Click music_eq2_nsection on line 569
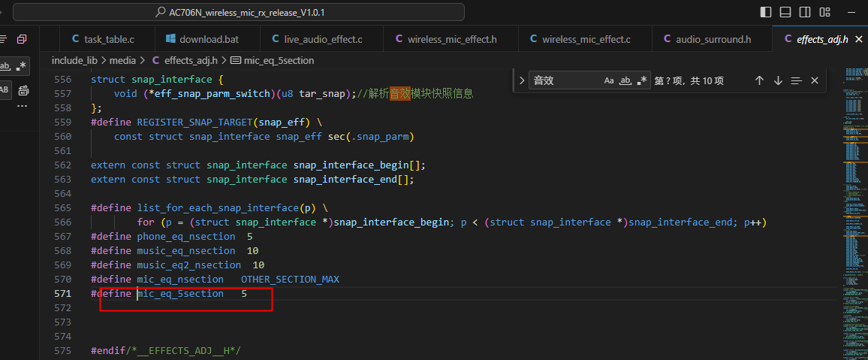868x360 pixels. click(188, 265)
